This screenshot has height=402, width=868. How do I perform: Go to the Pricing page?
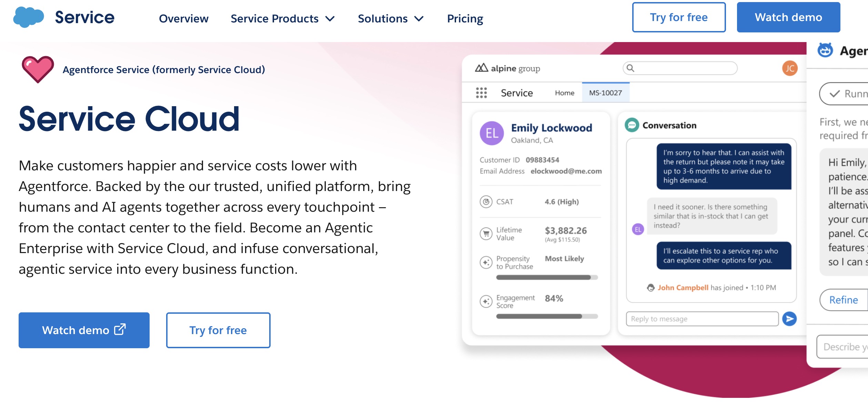point(465,19)
